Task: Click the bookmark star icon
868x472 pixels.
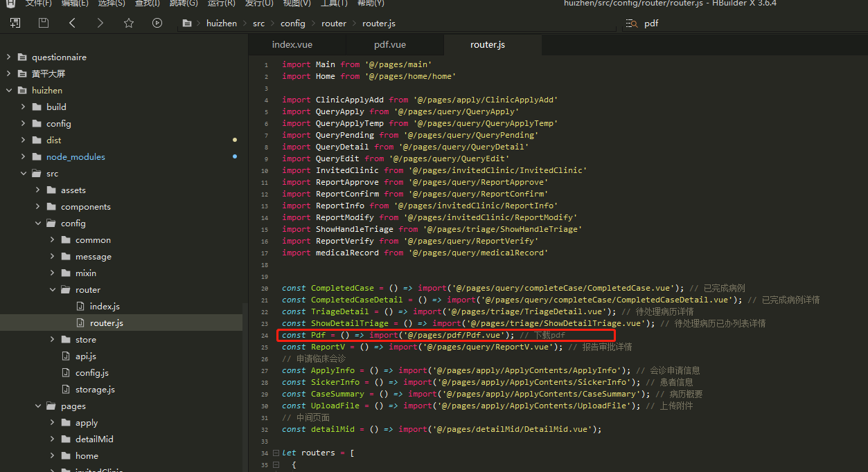Action: [129, 23]
